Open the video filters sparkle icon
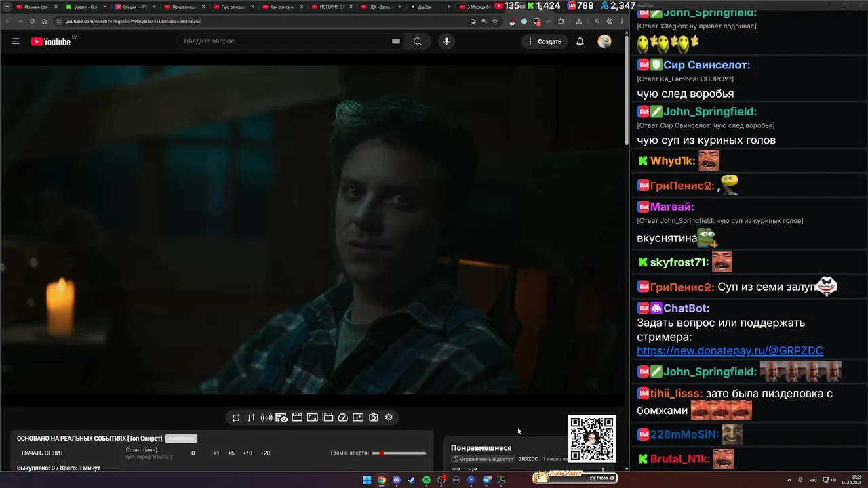The height and width of the screenshot is (488, 868). coord(358,418)
